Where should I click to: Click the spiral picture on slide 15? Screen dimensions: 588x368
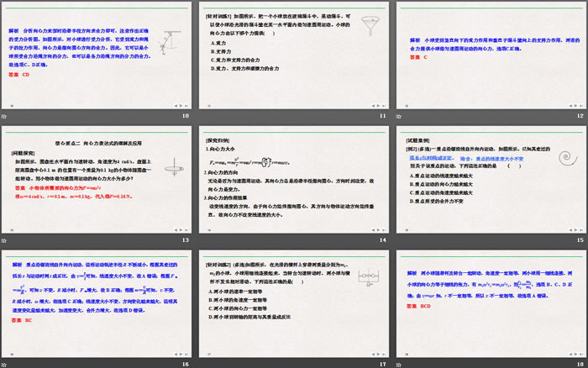(x=568, y=158)
